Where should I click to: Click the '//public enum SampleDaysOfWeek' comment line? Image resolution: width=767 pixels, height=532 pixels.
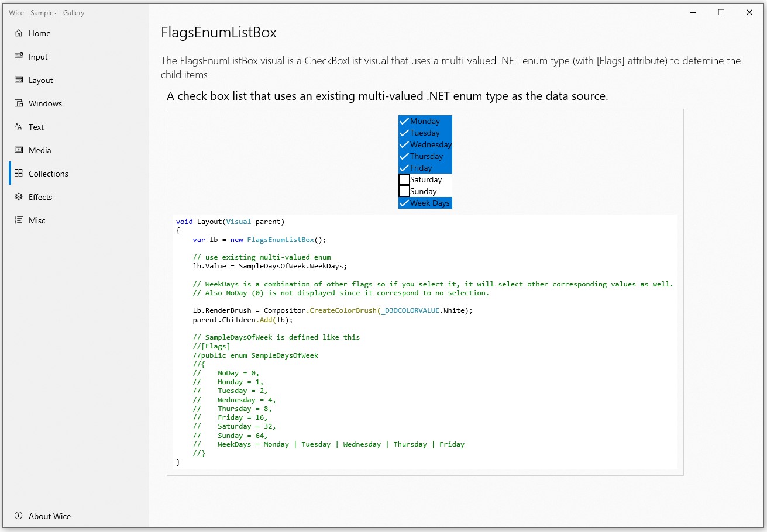click(x=256, y=355)
